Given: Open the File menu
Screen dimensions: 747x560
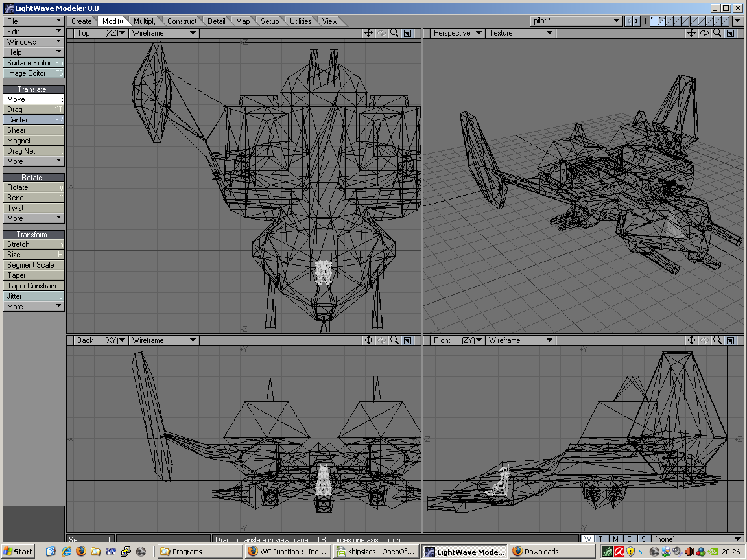Looking at the screenshot, I should 33,21.
